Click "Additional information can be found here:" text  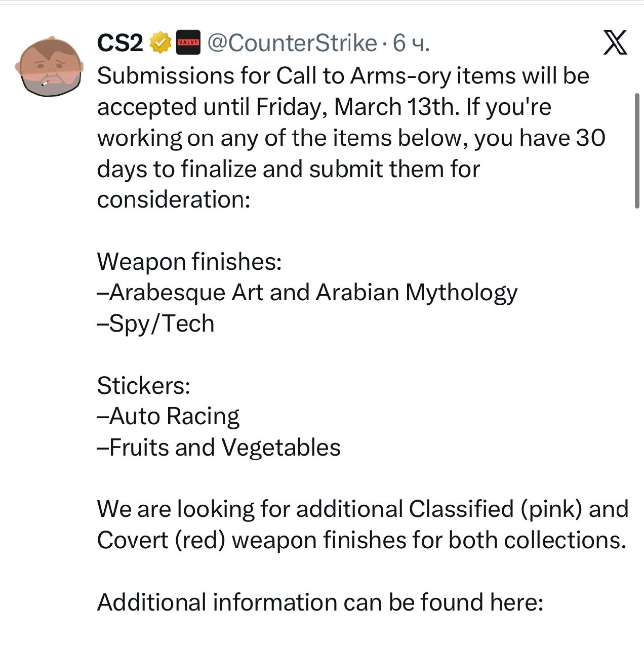tap(320, 602)
